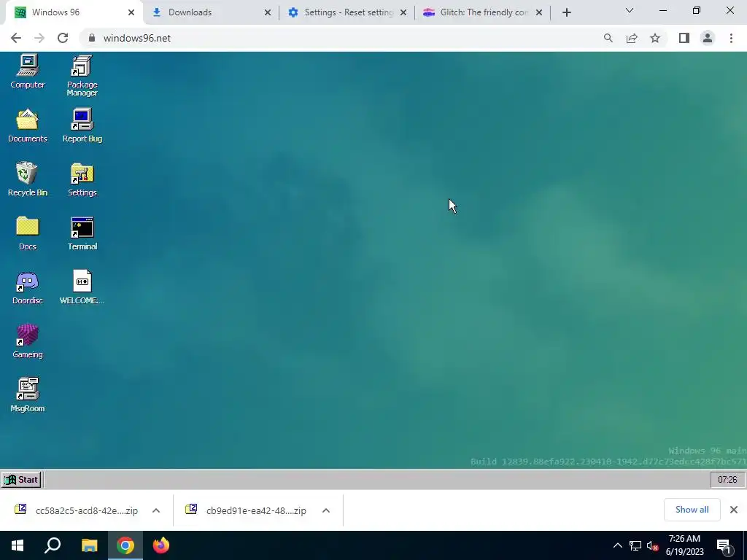Viewport: 747px width, 560px height.
Task: Switch to the Downloads browser tab
Action: 211,12
